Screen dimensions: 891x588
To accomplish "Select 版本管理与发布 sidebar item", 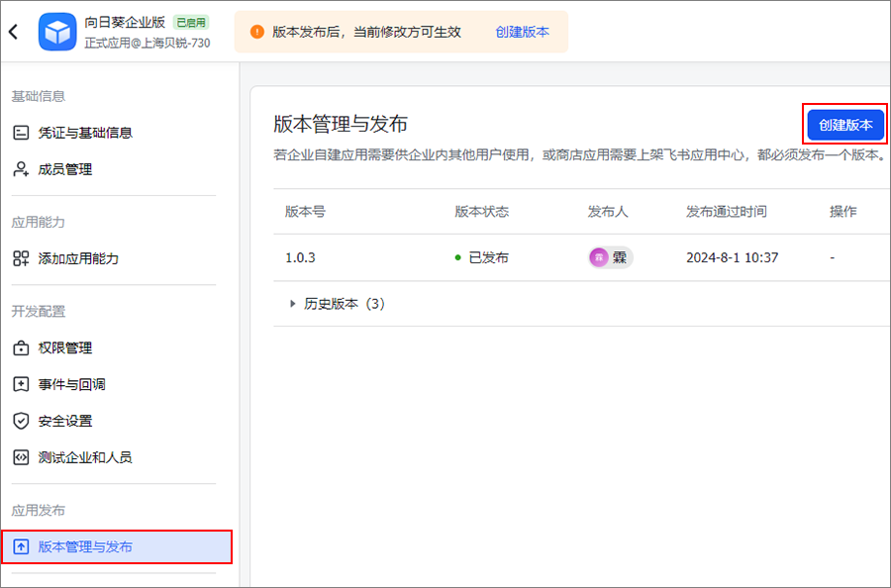I will [x=117, y=546].
